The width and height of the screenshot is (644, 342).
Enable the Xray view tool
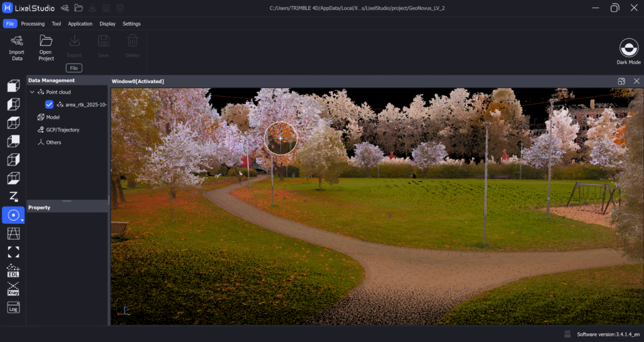[x=13, y=289]
